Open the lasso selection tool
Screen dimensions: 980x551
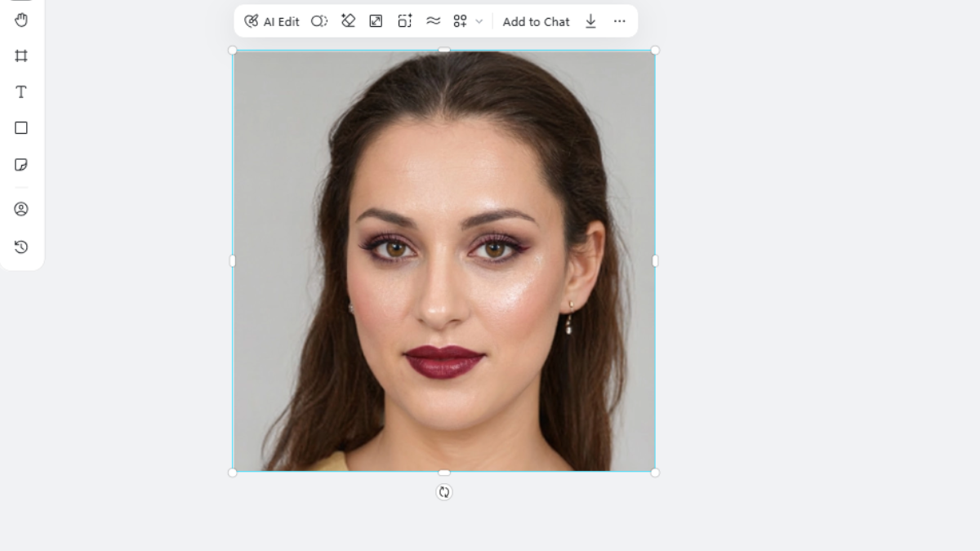319,21
